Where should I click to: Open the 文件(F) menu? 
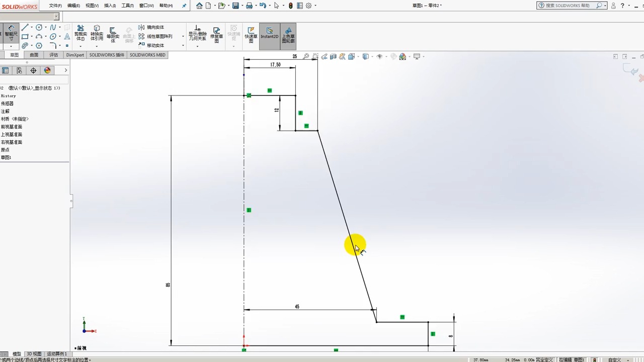(55, 6)
